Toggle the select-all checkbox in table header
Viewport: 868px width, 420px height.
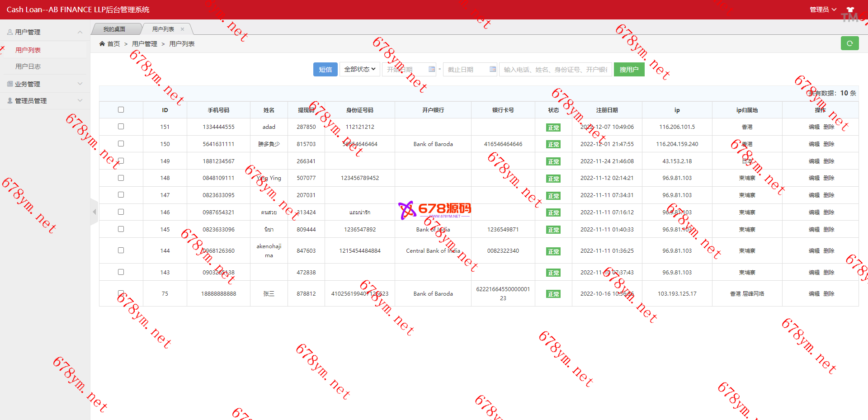pyautogui.click(x=121, y=110)
